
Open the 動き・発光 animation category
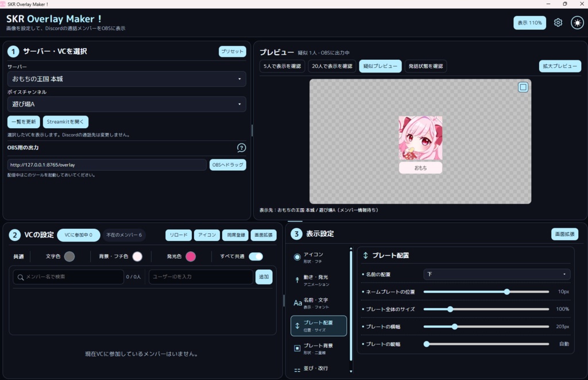coord(319,280)
